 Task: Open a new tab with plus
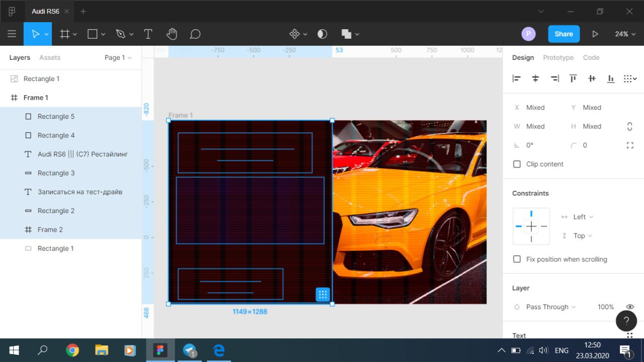point(84,11)
